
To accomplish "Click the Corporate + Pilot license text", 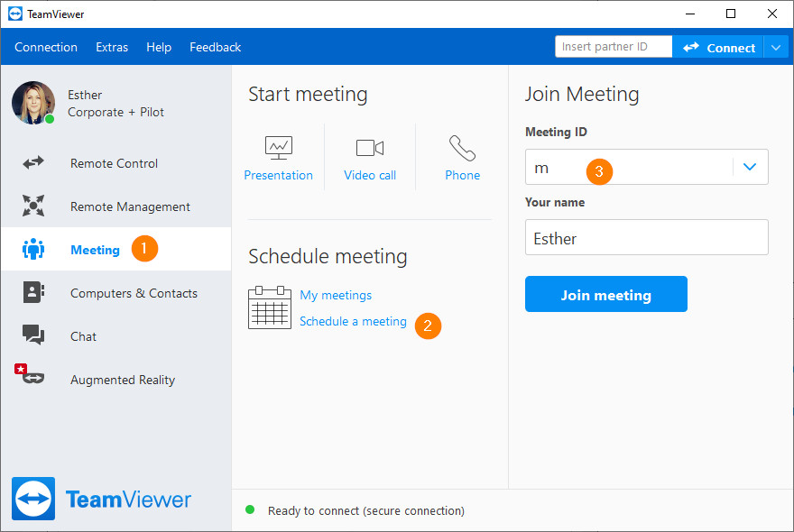I will [116, 112].
